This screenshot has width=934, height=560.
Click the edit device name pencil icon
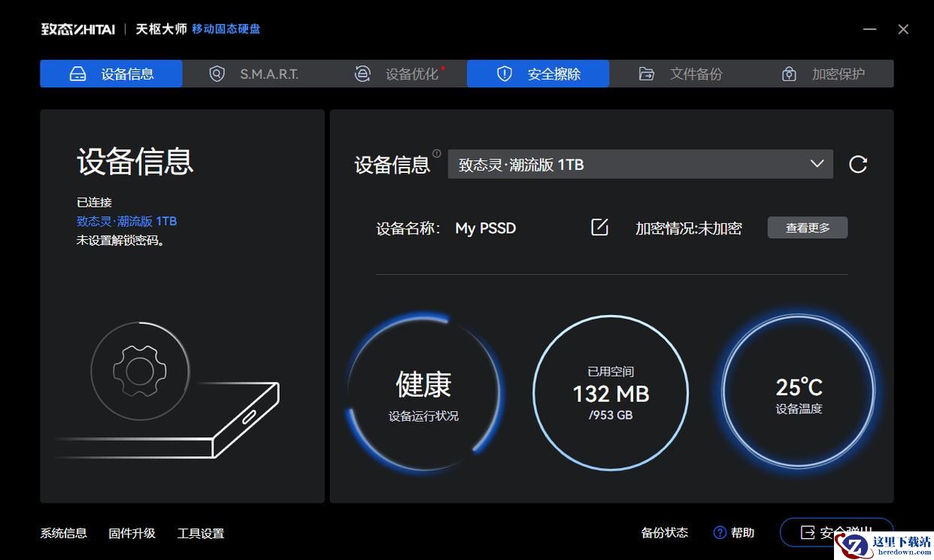599,228
